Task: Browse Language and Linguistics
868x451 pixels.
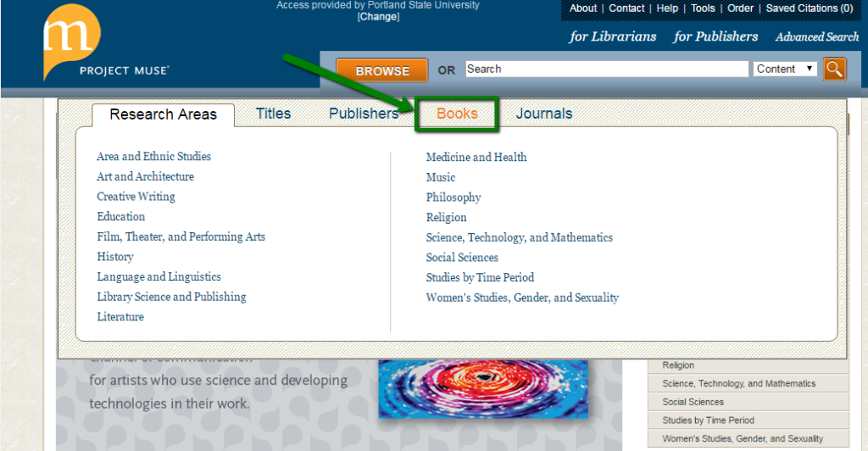Action: pos(159,276)
